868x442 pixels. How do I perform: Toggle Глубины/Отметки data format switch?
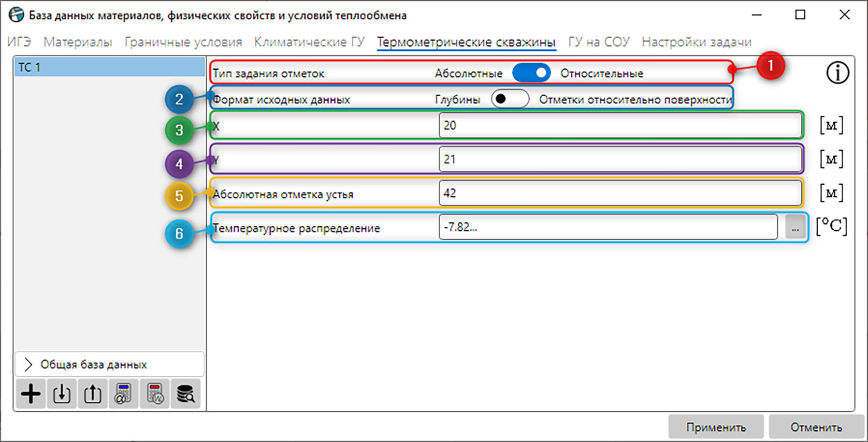click(x=510, y=99)
